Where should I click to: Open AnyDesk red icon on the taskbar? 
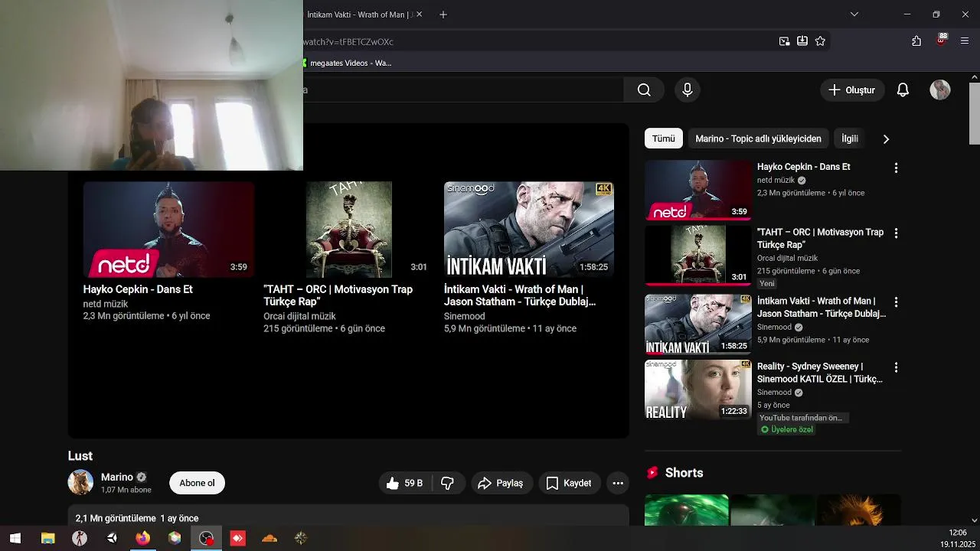[237, 538]
